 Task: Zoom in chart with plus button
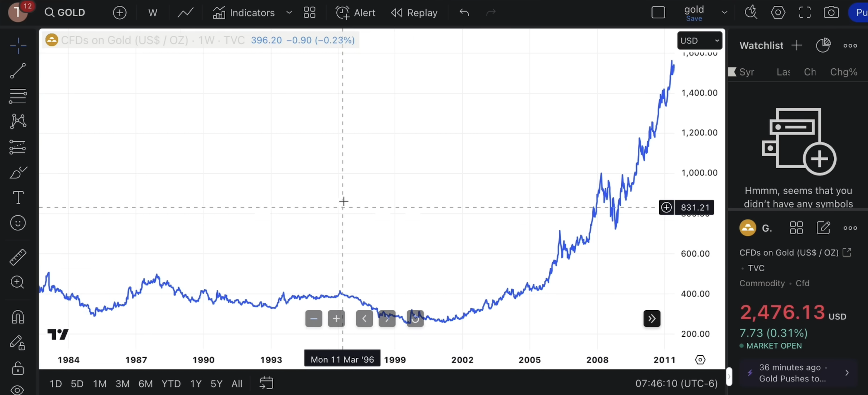coord(336,318)
